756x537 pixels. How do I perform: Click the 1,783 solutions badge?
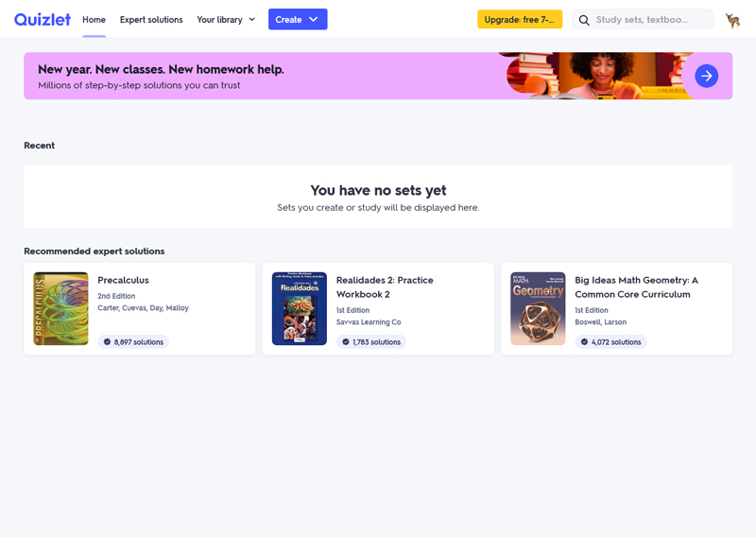click(x=371, y=341)
